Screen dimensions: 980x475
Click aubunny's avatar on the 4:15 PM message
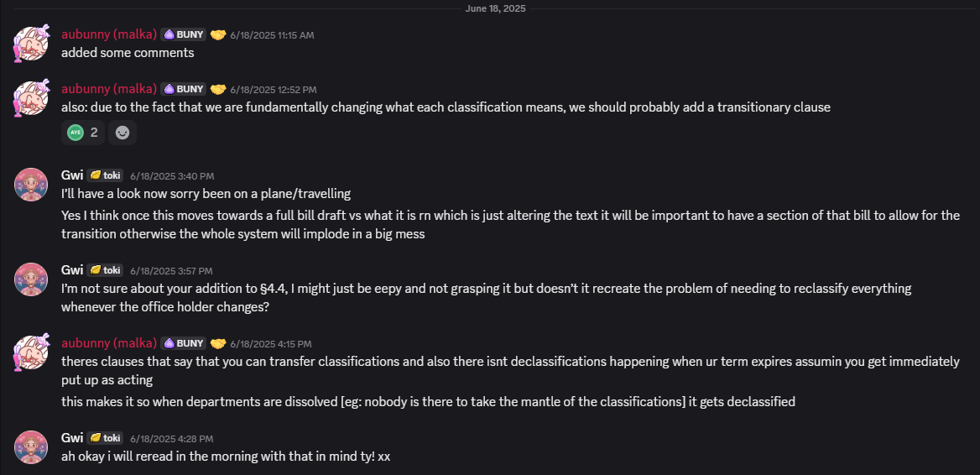pos(31,352)
